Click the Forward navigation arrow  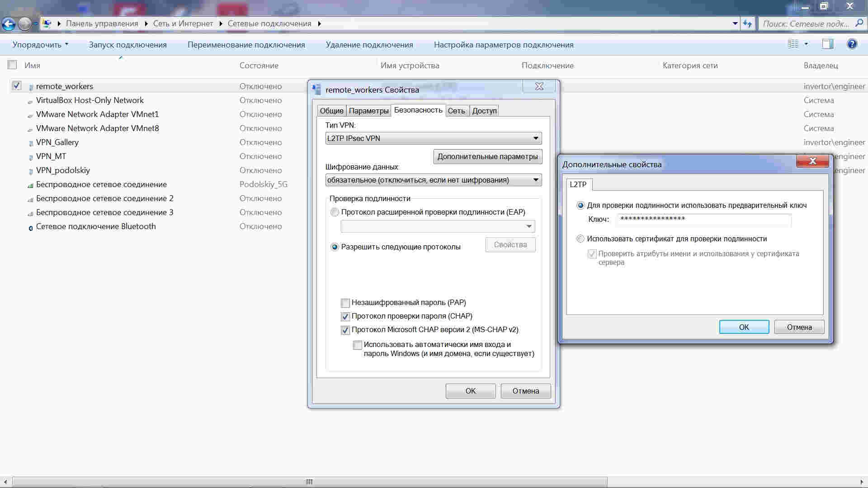(x=25, y=23)
